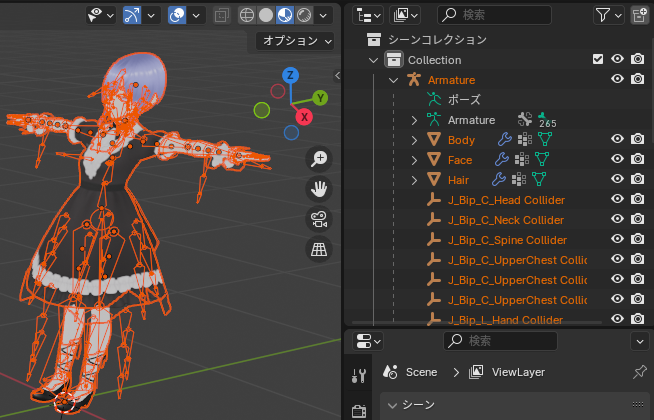Expand the Hair object row
The width and height of the screenshot is (654, 420).
coord(414,180)
